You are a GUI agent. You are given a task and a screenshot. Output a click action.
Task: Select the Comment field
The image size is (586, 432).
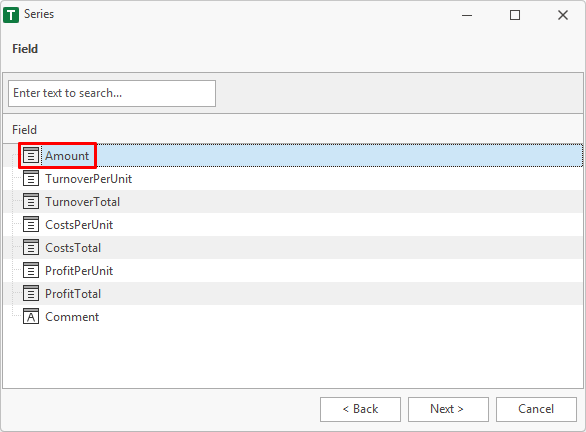coord(293,317)
